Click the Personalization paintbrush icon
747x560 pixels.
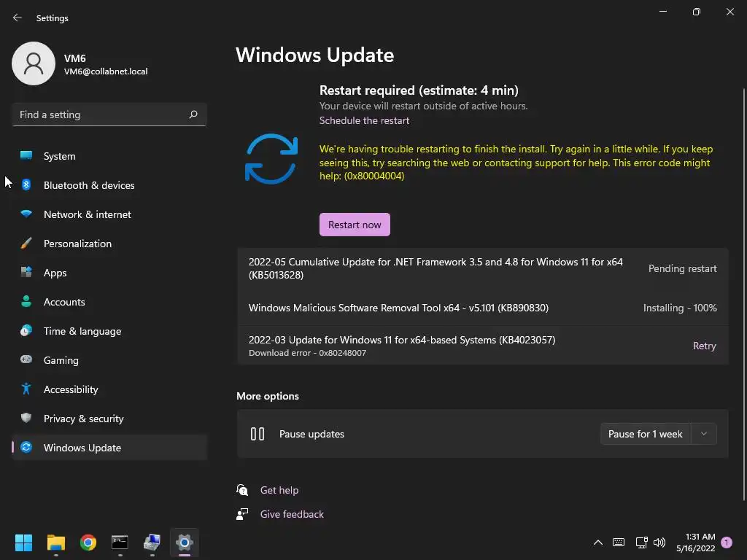click(x=26, y=244)
